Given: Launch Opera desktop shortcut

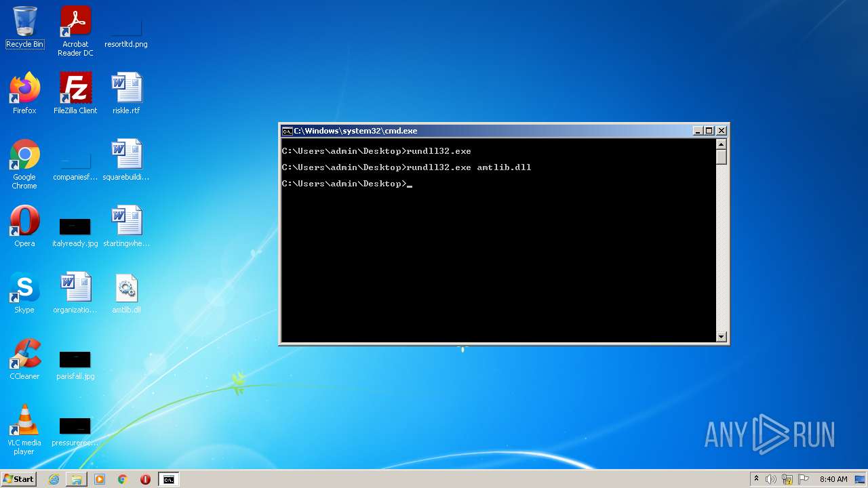Looking at the screenshot, I should (x=24, y=227).
